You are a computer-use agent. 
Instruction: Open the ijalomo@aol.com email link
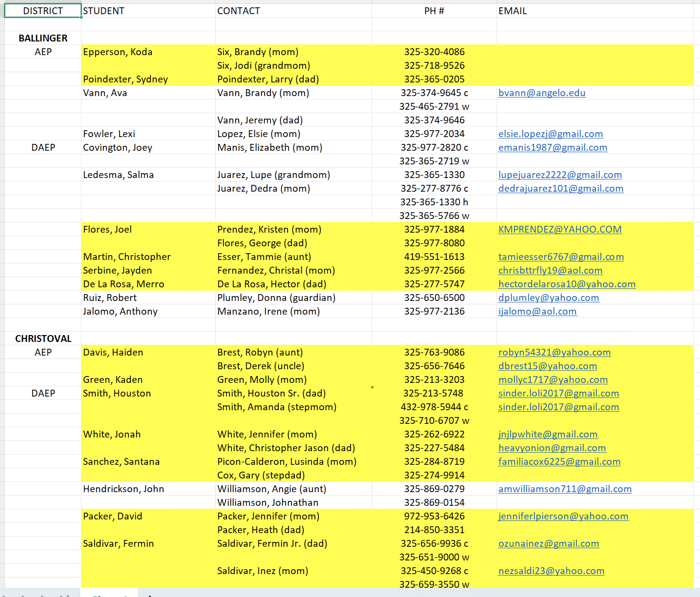(537, 311)
